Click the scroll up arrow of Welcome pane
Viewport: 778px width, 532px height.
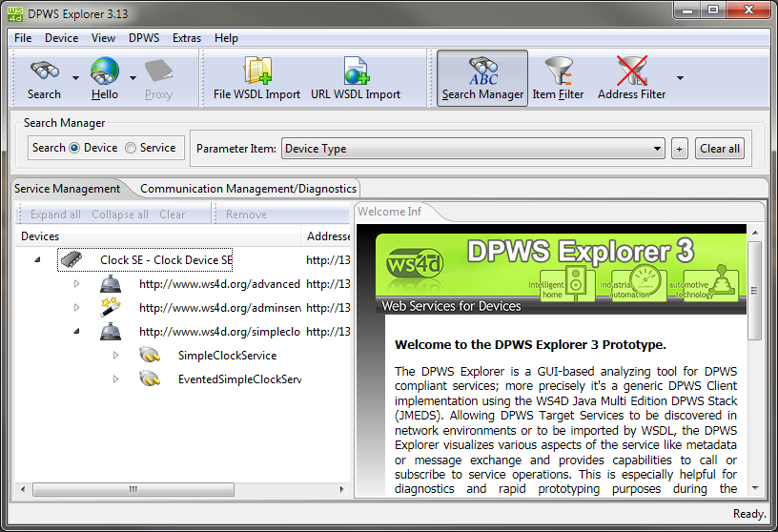click(x=755, y=233)
